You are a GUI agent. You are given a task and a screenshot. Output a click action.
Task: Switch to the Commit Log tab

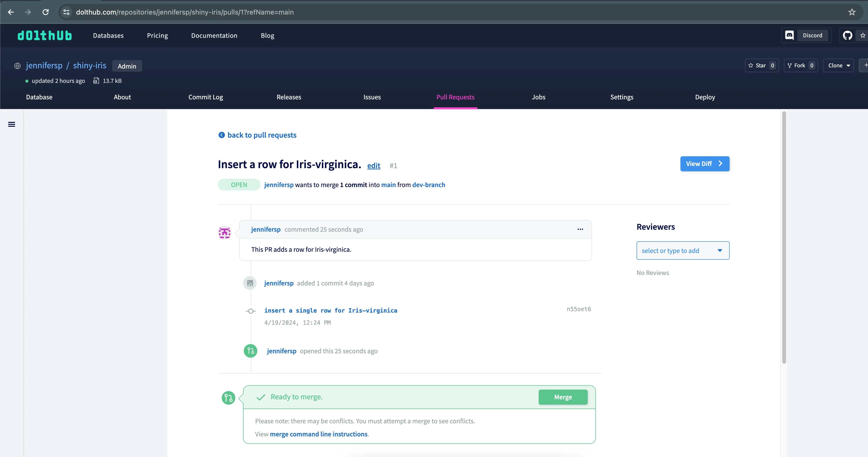pos(205,97)
